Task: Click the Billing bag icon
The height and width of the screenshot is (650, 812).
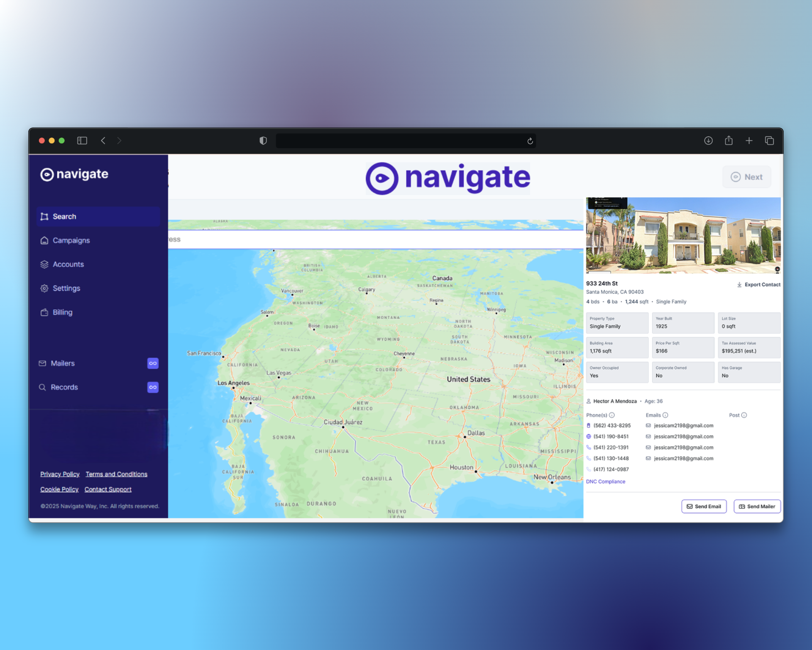Action: (x=44, y=312)
